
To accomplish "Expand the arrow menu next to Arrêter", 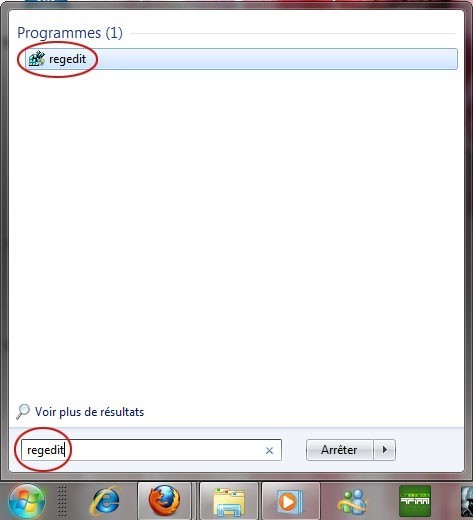I will click(385, 450).
